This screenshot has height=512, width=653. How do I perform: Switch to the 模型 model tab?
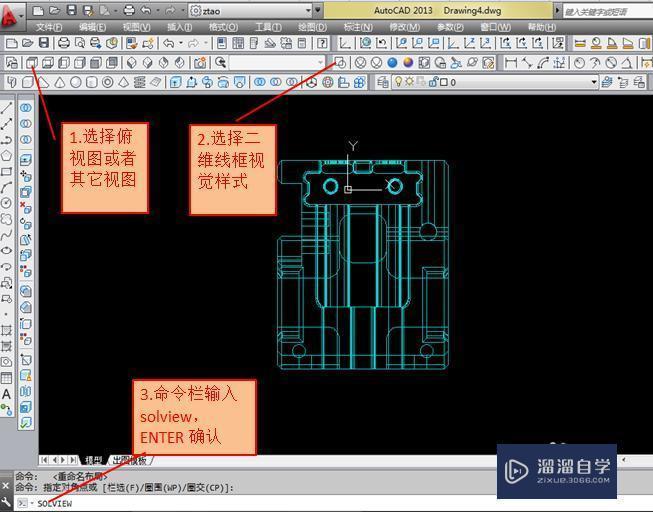pyautogui.click(x=93, y=460)
